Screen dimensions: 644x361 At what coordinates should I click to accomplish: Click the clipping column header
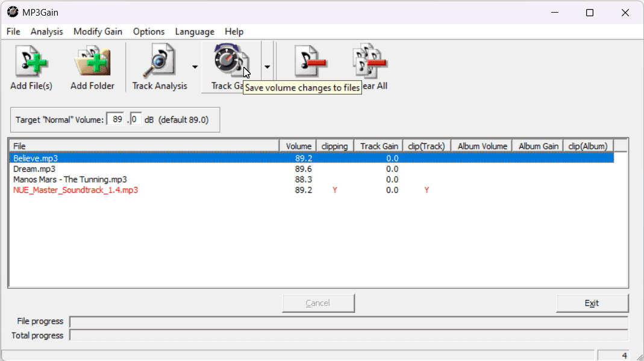[x=335, y=146]
